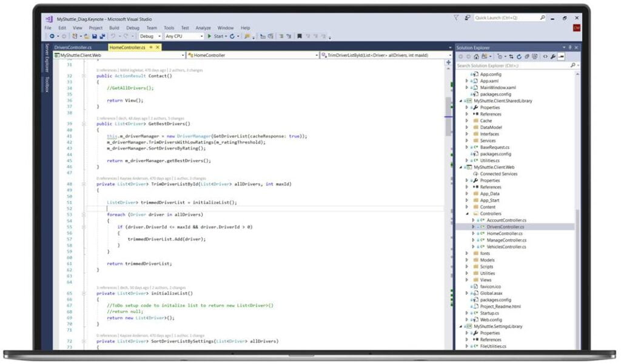Click the View Code icon in Solution Explorer
Viewport: 621px width, 364px height.
click(x=545, y=56)
